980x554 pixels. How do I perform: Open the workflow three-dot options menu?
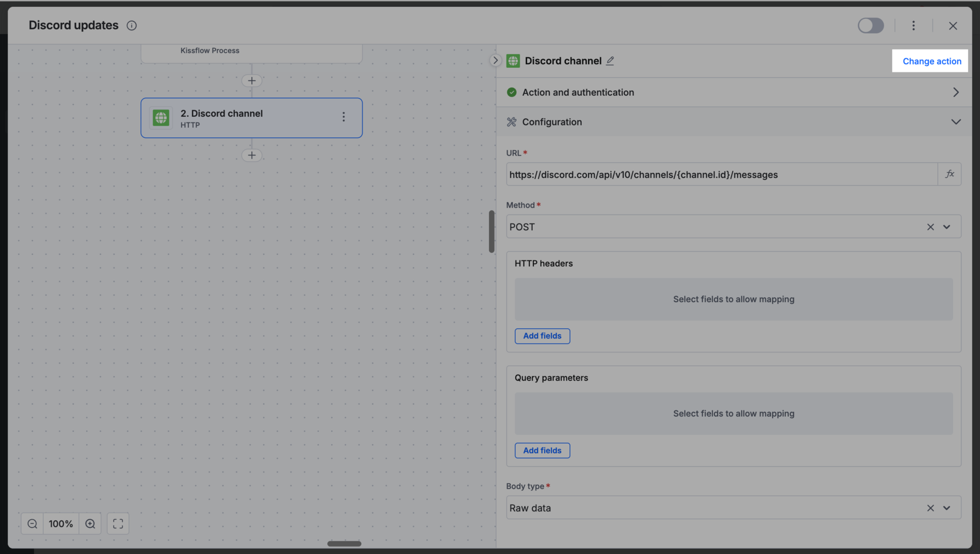(x=913, y=26)
